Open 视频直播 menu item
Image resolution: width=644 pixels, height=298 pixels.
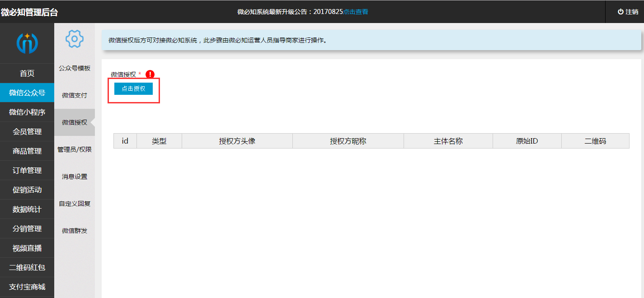pyautogui.click(x=27, y=248)
